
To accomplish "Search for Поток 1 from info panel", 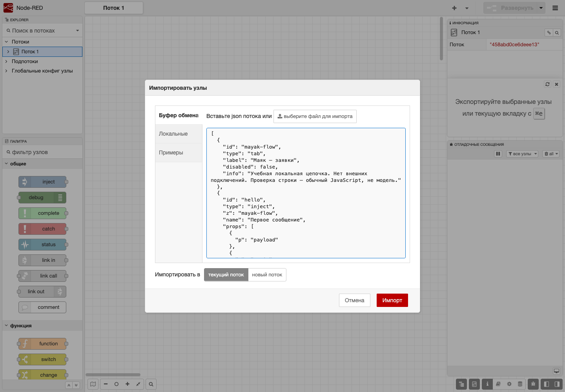I will (x=557, y=33).
